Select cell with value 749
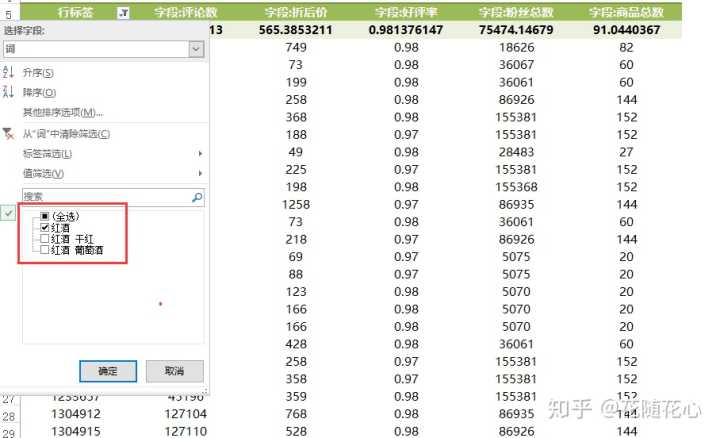Image resolution: width=720 pixels, height=438 pixels. [296, 47]
